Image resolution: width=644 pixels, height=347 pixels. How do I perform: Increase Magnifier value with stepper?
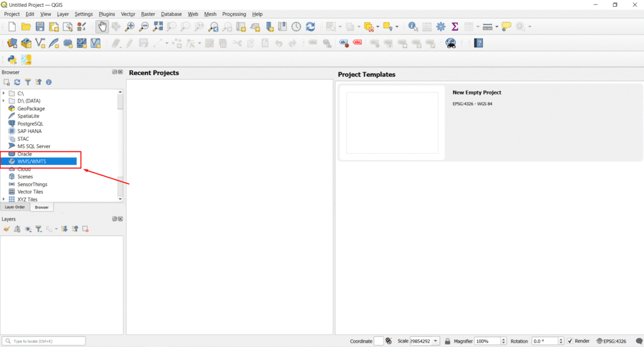pyautogui.click(x=504, y=339)
